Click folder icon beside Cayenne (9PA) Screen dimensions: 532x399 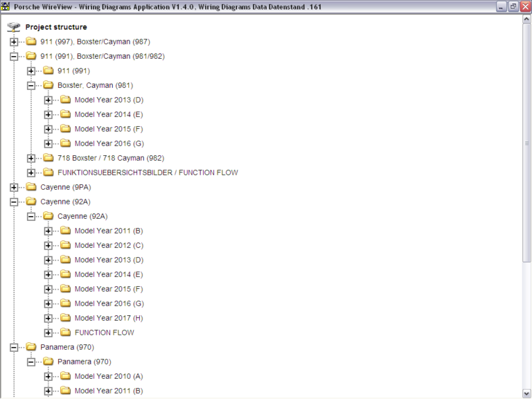pos(30,187)
